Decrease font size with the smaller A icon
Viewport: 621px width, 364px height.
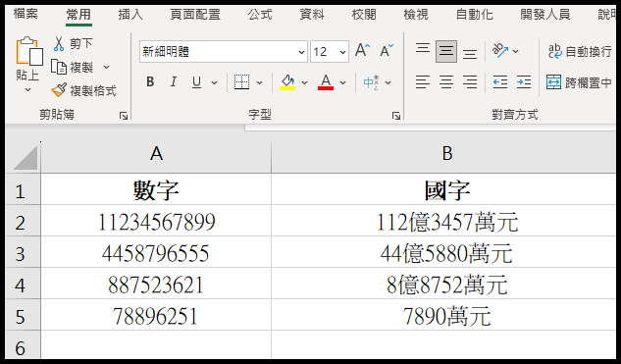click(x=387, y=51)
